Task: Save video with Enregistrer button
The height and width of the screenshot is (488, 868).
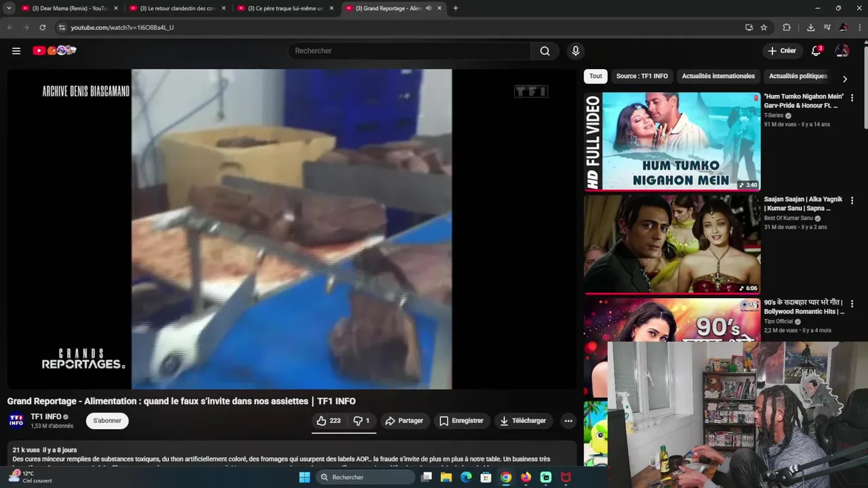Action: [461, 421]
